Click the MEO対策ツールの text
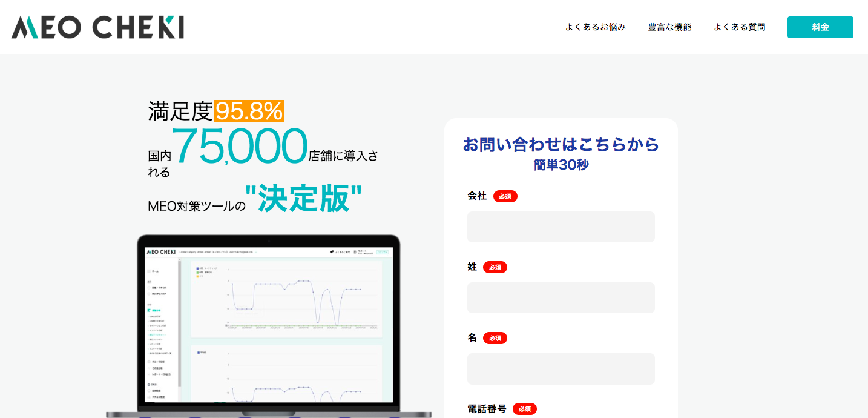 (197, 207)
